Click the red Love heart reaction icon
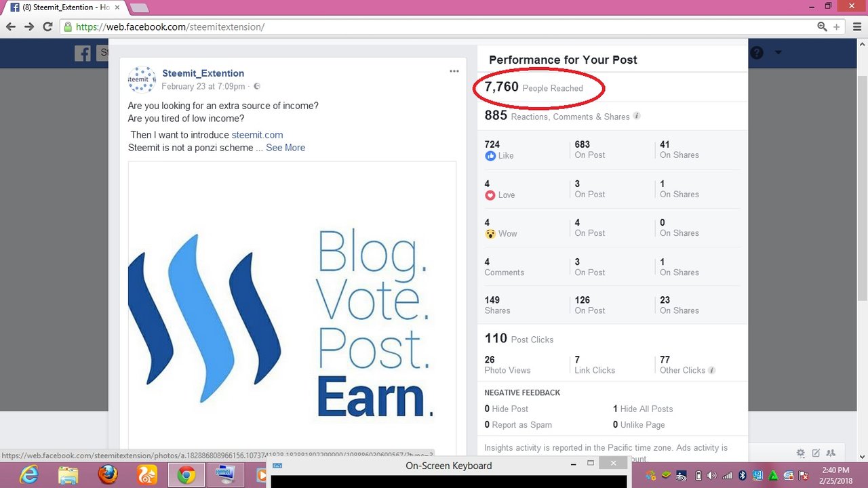The image size is (868, 488). tap(490, 195)
